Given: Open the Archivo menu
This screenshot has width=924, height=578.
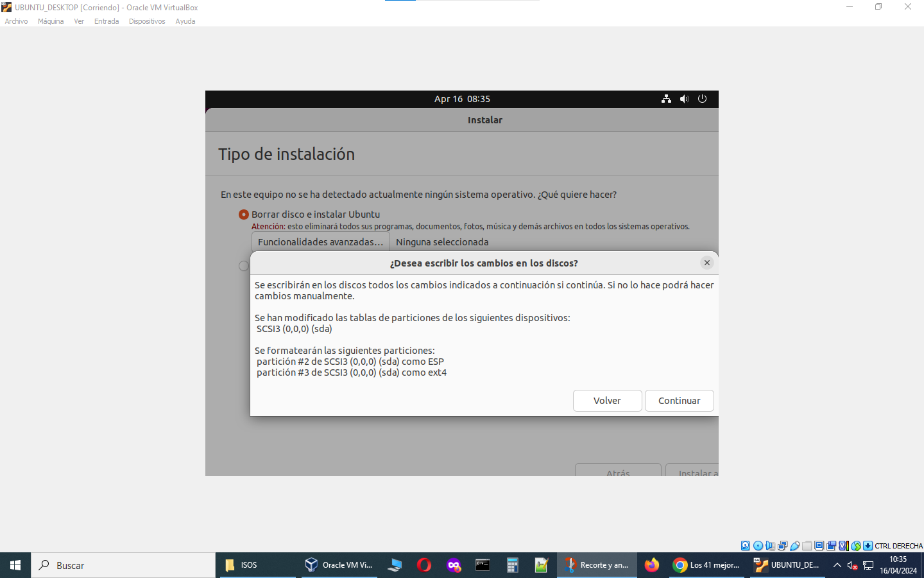Looking at the screenshot, I should pyautogui.click(x=17, y=21).
